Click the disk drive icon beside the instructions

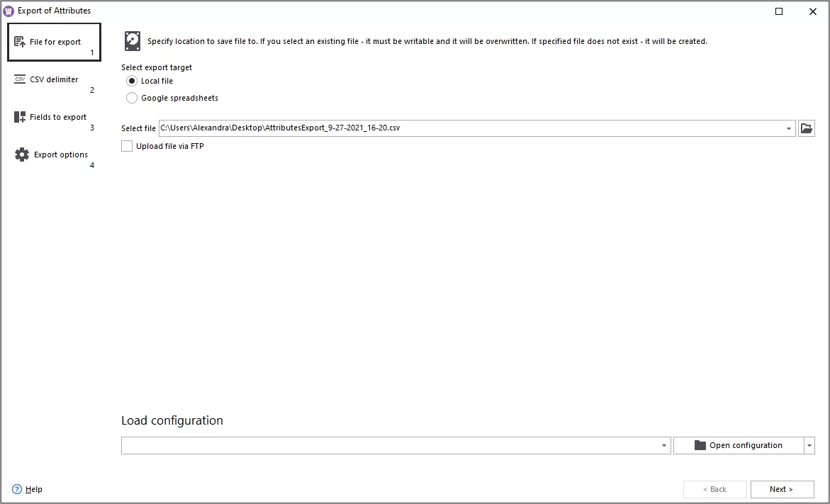[133, 40]
